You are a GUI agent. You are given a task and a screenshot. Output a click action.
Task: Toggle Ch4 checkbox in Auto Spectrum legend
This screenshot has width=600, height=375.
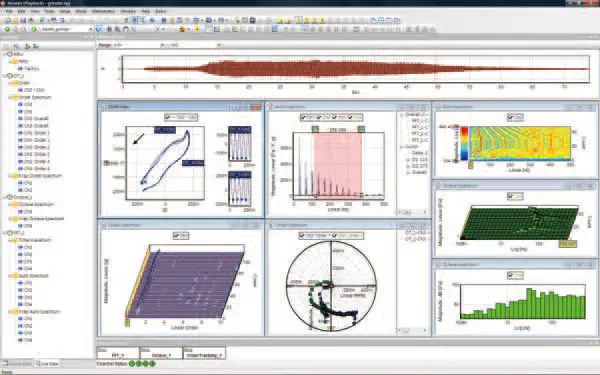tap(350, 117)
